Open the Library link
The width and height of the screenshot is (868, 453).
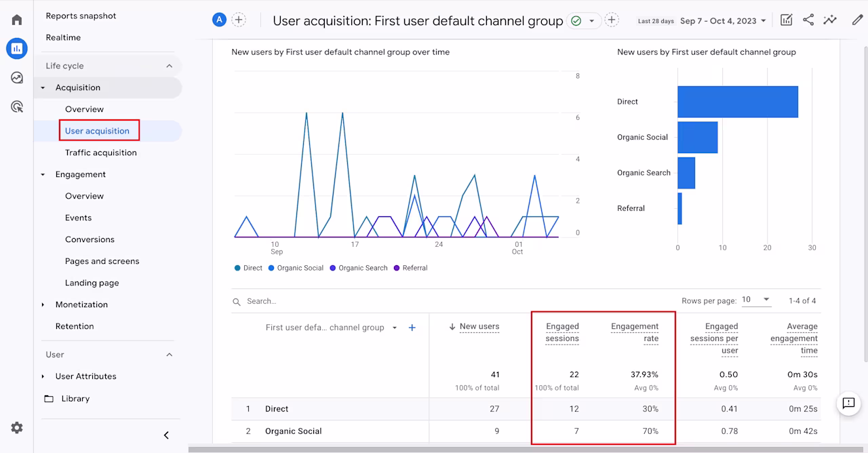pos(75,399)
